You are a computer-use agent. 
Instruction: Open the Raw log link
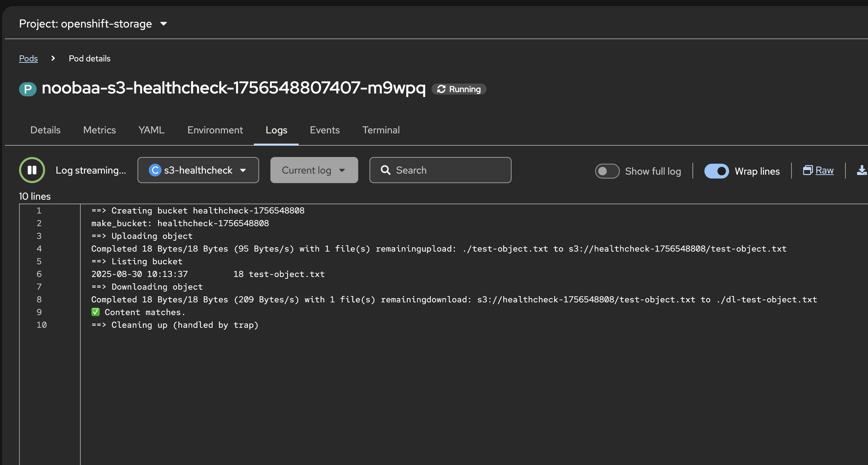[x=824, y=170]
